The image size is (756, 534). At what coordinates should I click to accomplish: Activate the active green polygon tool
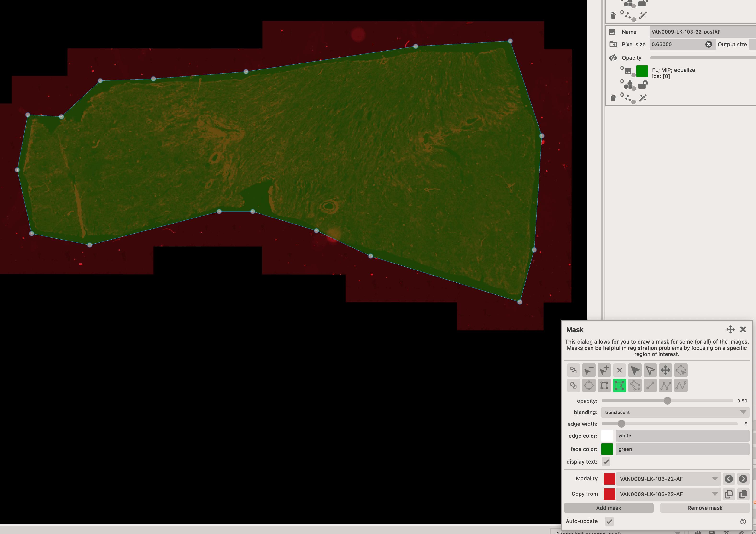point(619,385)
